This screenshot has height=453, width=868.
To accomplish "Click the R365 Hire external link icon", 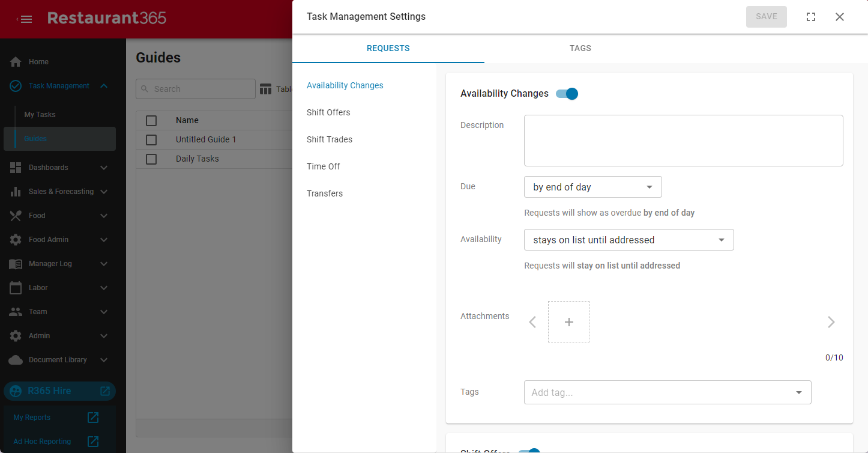I will 105,391.
